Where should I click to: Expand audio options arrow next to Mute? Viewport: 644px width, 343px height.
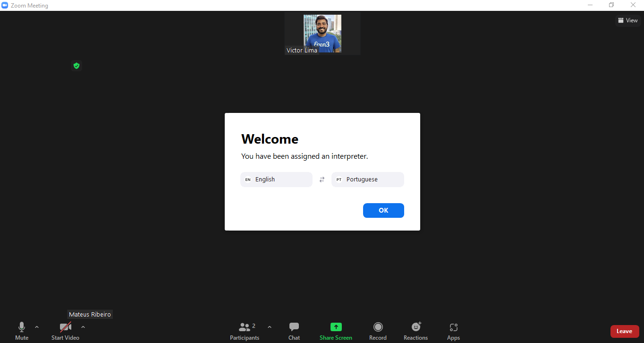tap(37, 327)
